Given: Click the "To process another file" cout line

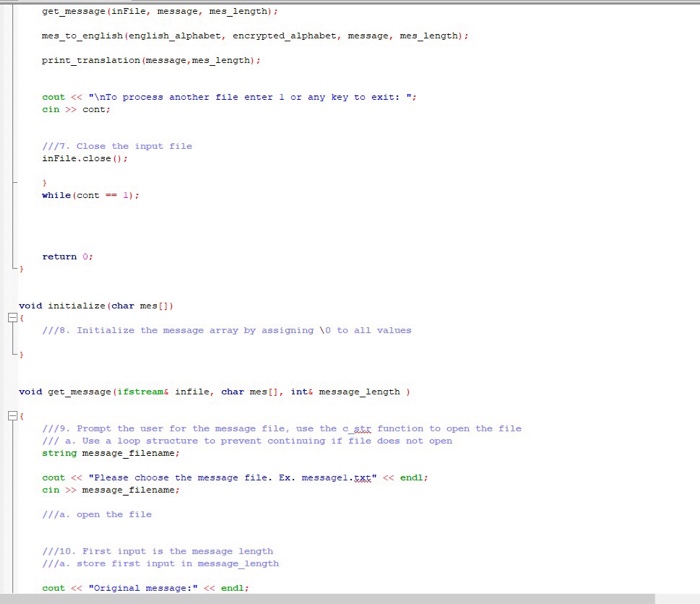Looking at the screenshot, I should coord(229,97).
